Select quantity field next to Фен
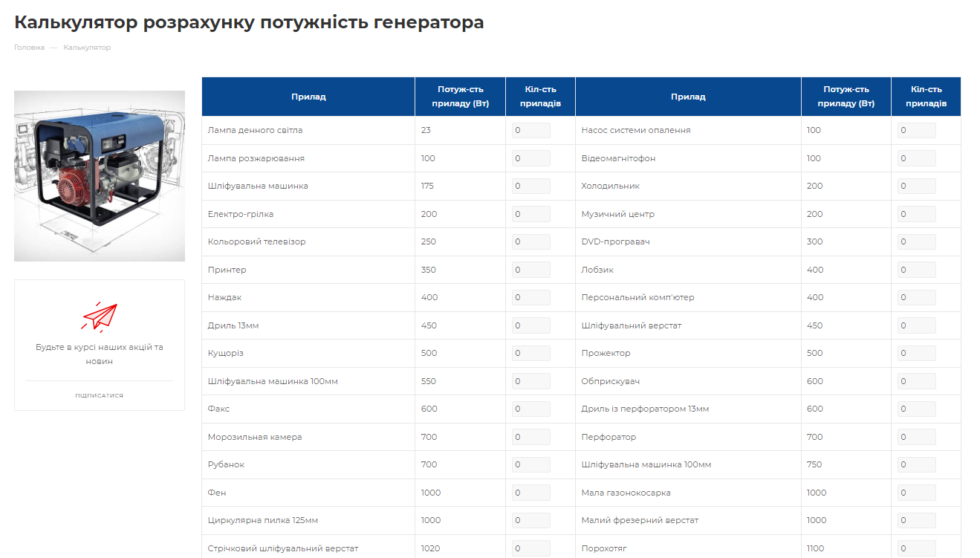 (530, 492)
